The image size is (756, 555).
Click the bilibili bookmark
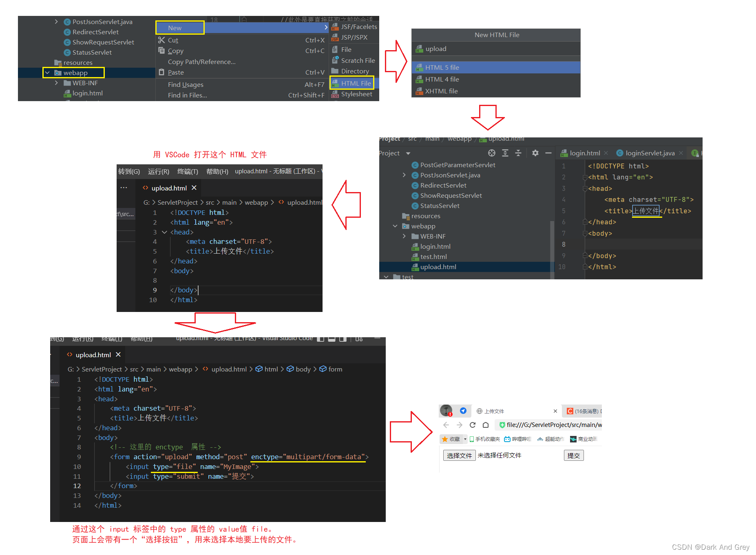pyautogui.click(x=518, y=439)
